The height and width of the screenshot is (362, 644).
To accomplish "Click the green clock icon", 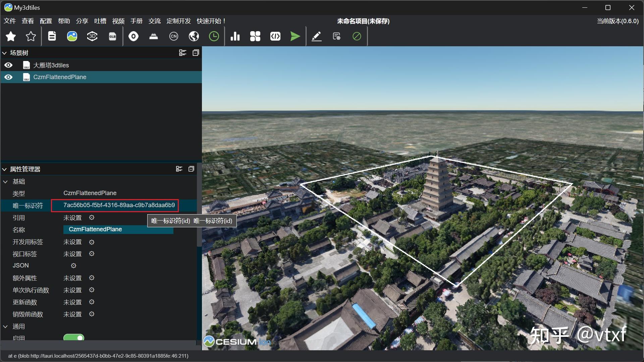I will 214,36.
